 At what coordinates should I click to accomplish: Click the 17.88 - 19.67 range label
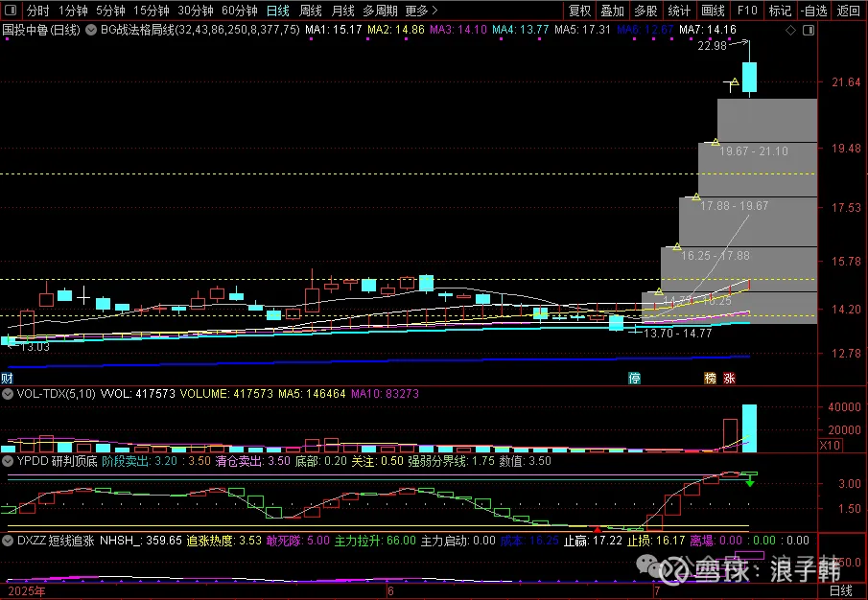click(x=734, y=206)
